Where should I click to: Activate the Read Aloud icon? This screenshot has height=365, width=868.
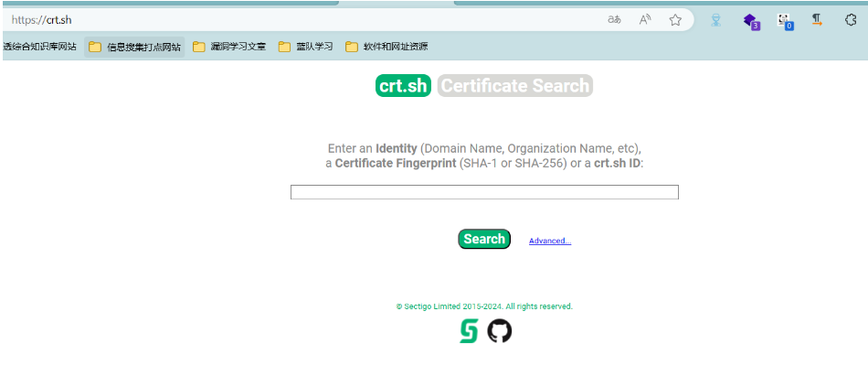click(645, 20)
